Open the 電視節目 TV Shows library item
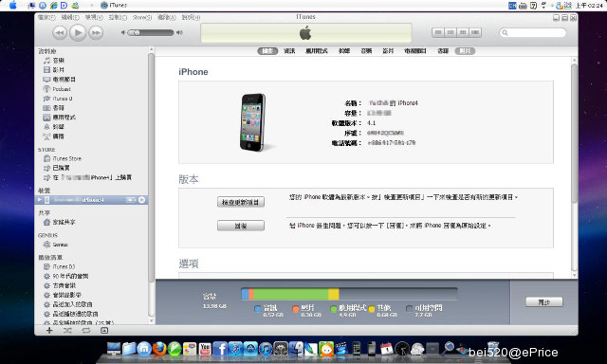Screen dimensions: 607x364 [x=59, y=80]
